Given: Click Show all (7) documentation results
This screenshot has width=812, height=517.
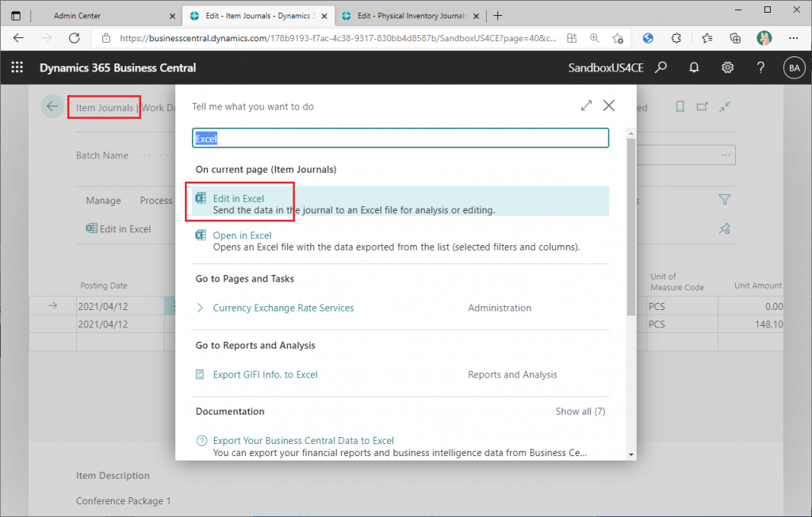Looking at the screenshot, I should coord(580,412).
